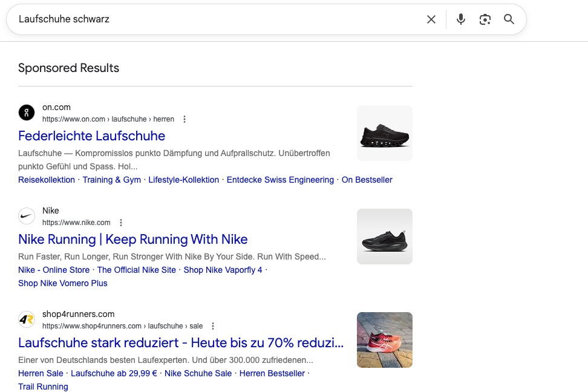Image resolution: width=588 pixels, height=392 pixels.
Task: Open 'The Official Nike Site' sitelink
Action: (137, 270)
